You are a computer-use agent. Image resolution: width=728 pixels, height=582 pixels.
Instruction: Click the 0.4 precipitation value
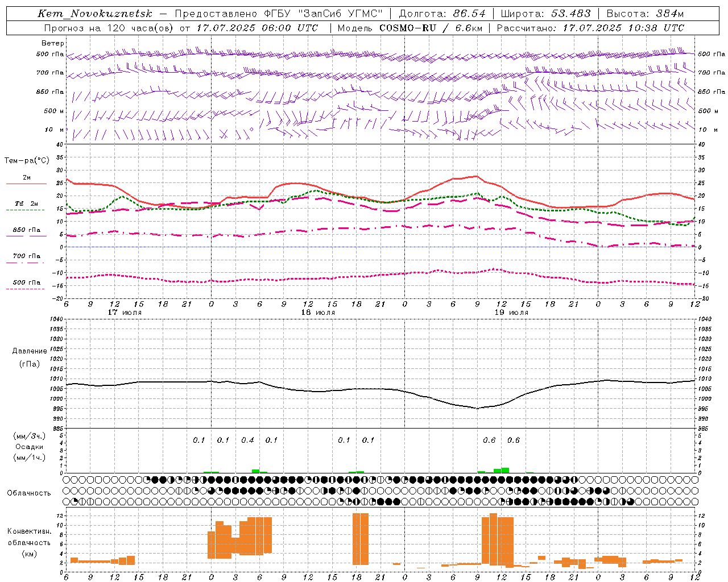tap(247, 440)
